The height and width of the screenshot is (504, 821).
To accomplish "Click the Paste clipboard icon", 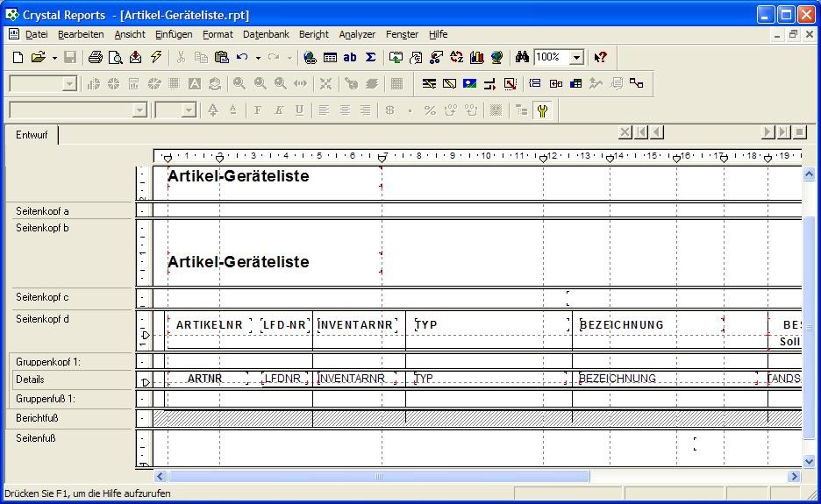I will click(222, 57).
